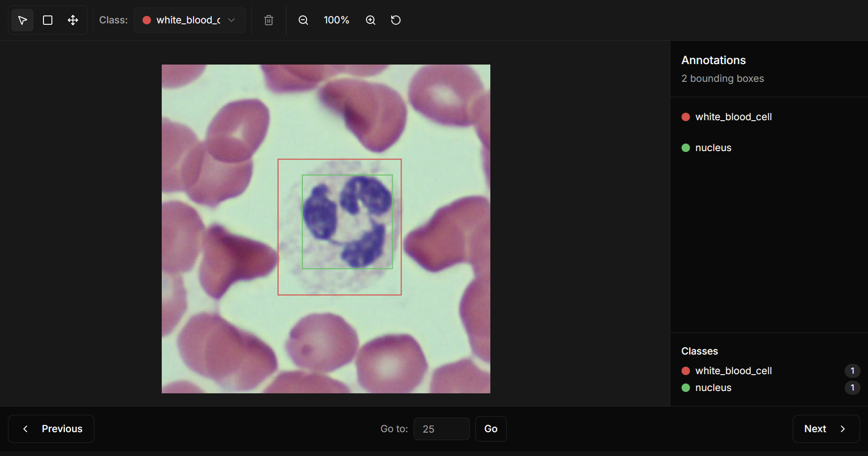Click the 100% zoom level indicator
Viewport: 868px width, 456px height.
[337, 20]
